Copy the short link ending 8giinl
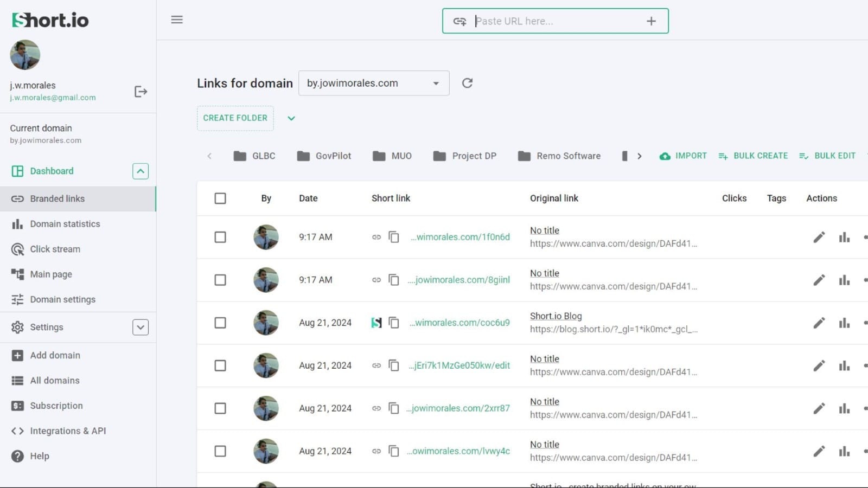The image size is (868, 488). [x=394, y=280]
